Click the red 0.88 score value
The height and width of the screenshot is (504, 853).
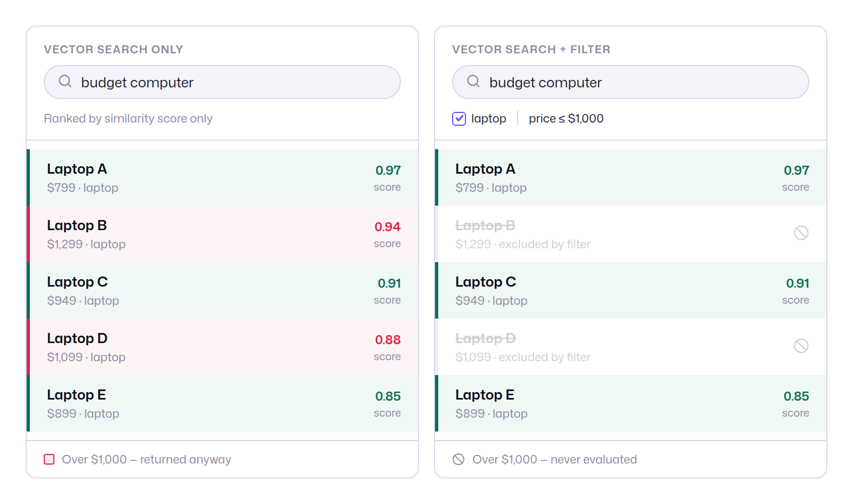(388, 340)
